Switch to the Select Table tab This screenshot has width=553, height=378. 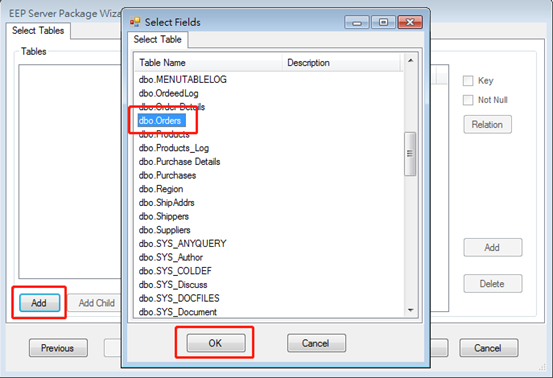(x=157, y=39)
